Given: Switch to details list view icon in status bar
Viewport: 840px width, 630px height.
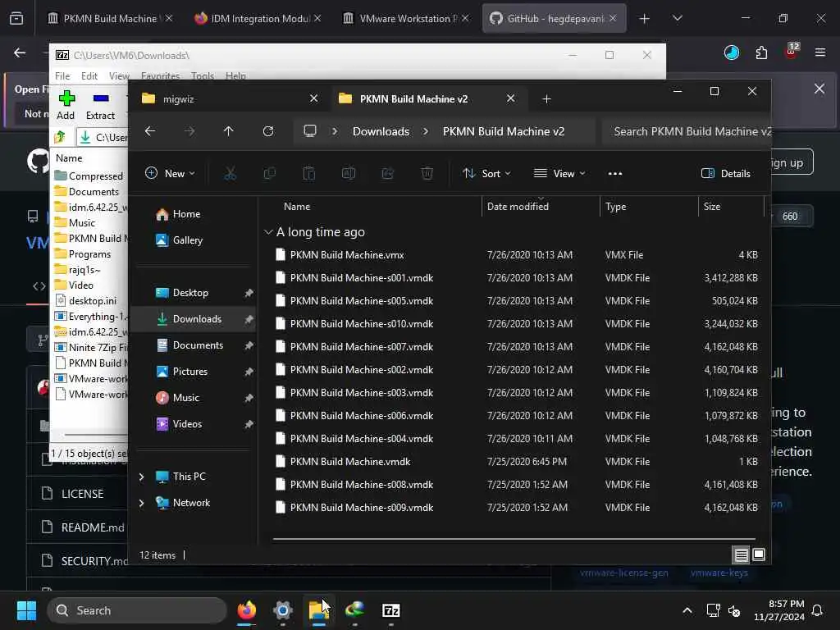Looking at the screenshot, I should (741, 555).
